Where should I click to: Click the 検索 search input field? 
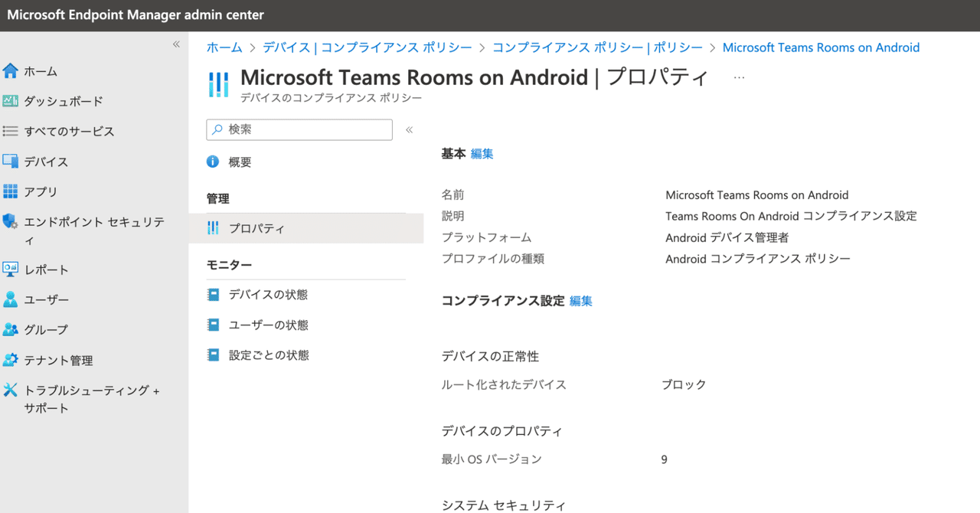(x=299, y=129)
